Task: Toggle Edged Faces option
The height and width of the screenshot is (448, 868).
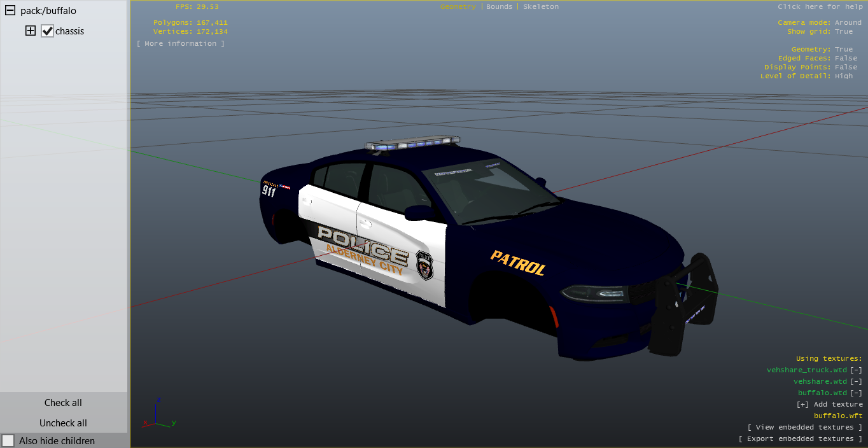Action: coord(846,58)
